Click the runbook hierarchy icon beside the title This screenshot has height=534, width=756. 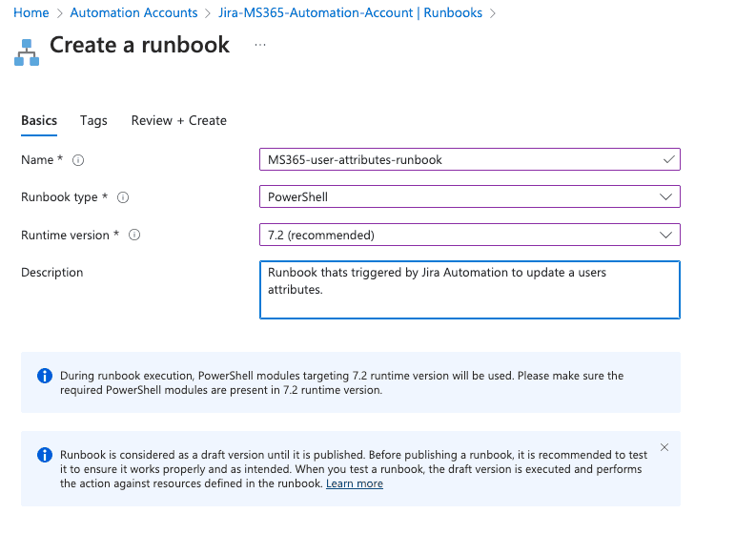27,52
